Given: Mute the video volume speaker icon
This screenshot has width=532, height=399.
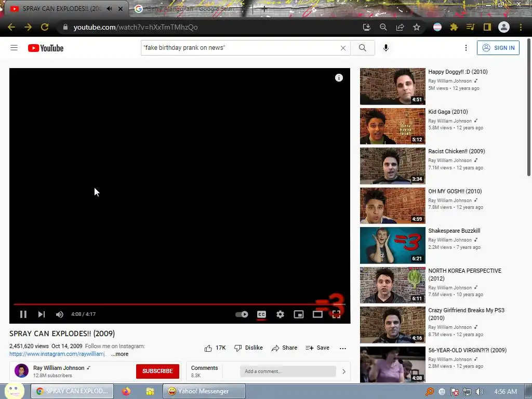Looking at the screenshot, I should pyautogui.click(x=59, y=314).
